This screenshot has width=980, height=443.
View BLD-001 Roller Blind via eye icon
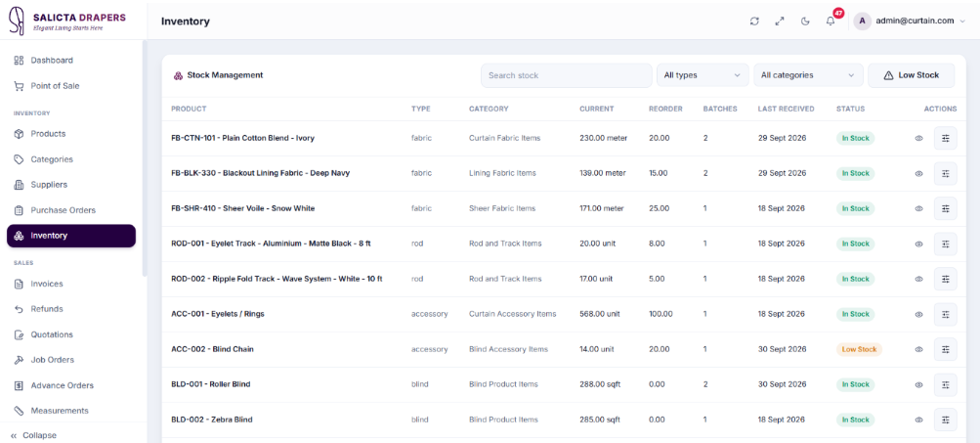[x=918, y=384]
